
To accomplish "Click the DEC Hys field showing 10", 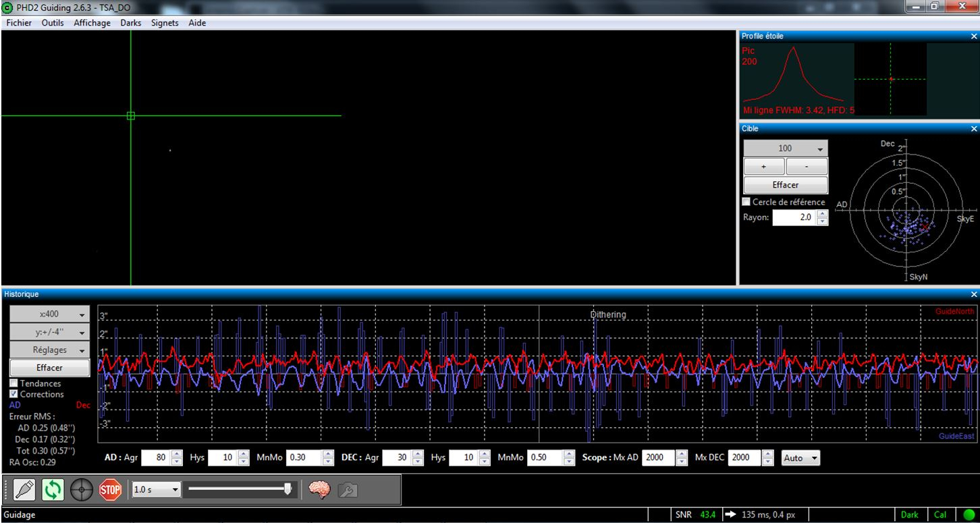I will (x=463, y=458).
